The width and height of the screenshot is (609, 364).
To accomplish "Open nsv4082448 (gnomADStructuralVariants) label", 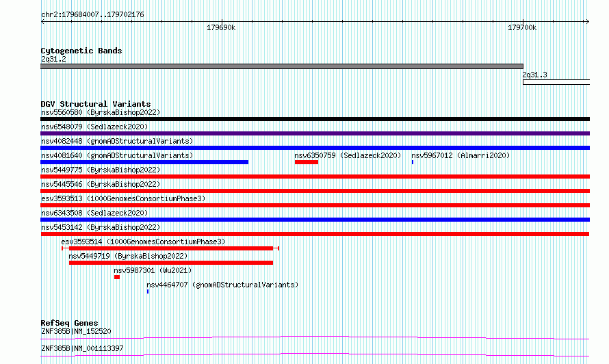I will pos(117,142).
